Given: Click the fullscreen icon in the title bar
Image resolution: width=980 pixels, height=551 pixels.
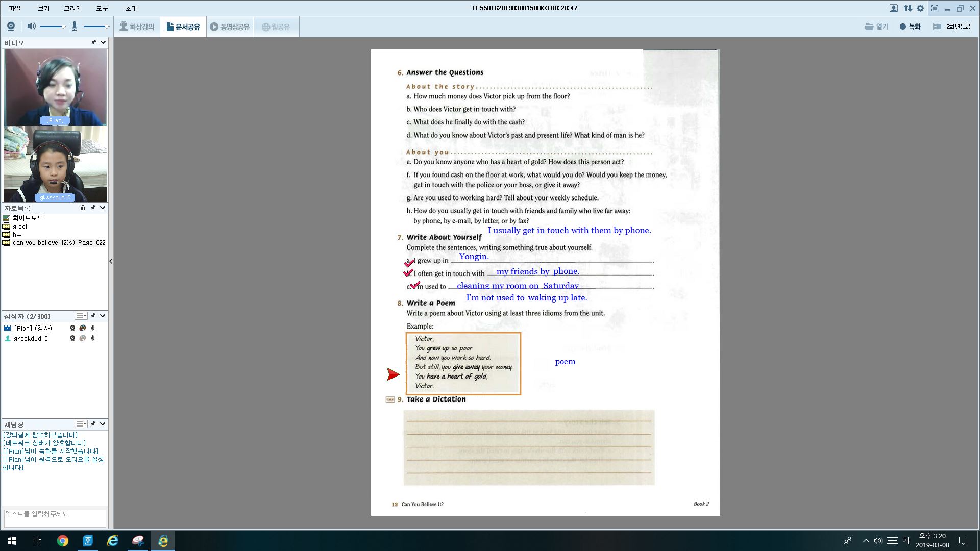Looking at the screenshot, I should click(934, 8).
